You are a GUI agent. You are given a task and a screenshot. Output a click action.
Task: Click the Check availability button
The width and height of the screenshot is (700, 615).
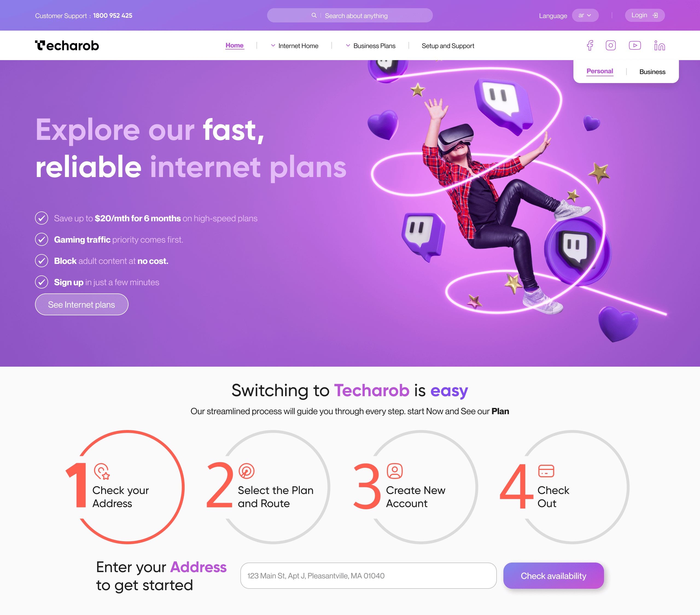tap(553, 576)
